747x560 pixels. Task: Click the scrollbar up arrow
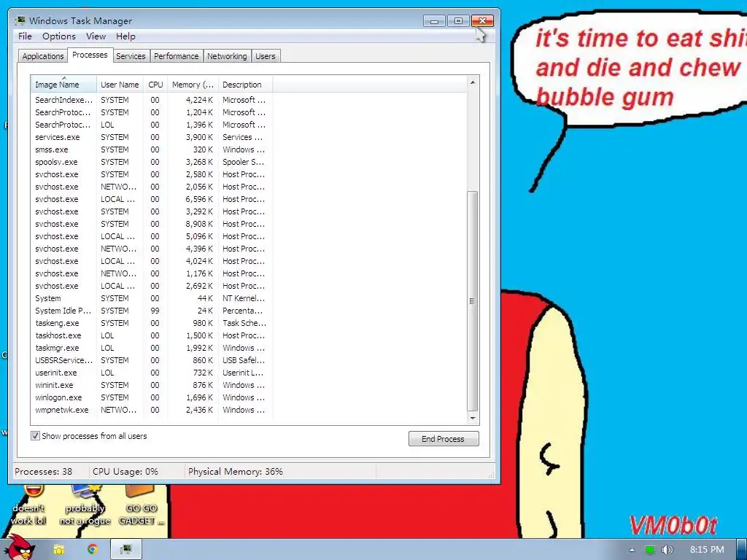pyautogui.click(x=472, y=82)
